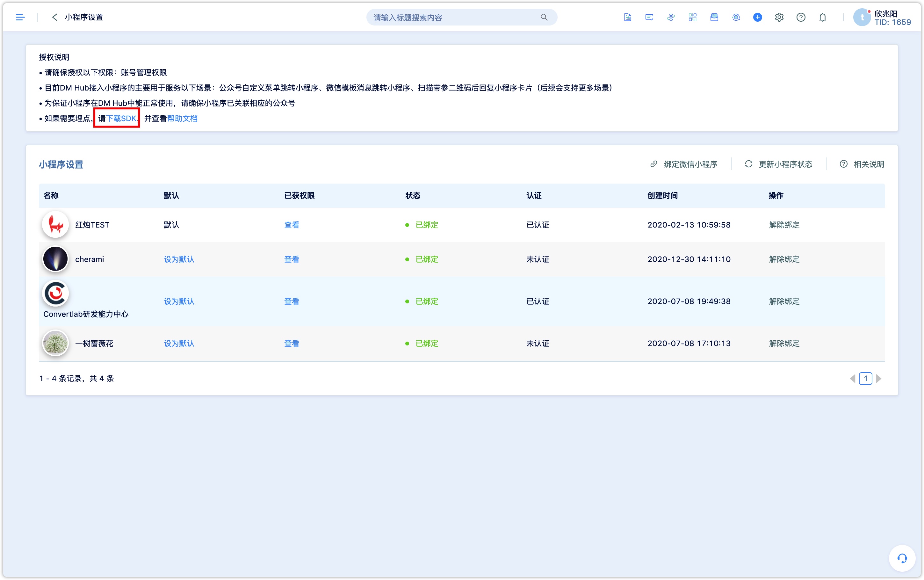
Task: Click 更新小程序状态 refresh icon
Action: pyautogui.click(x=748, y=164)
